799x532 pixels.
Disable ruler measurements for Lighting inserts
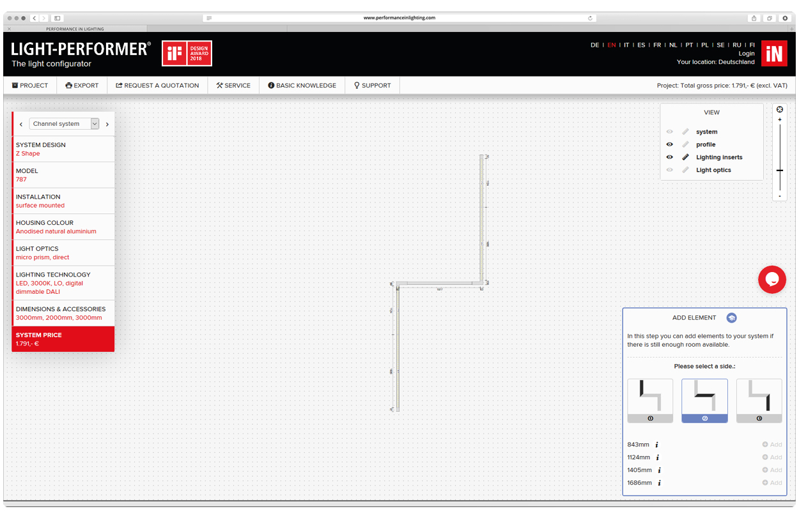click(x=685, y=157)
